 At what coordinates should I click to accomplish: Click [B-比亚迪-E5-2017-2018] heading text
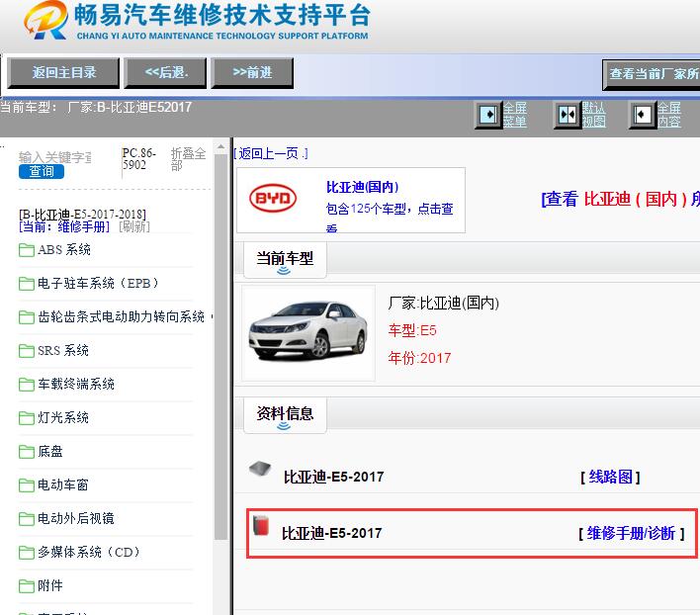tap(83, 215)
